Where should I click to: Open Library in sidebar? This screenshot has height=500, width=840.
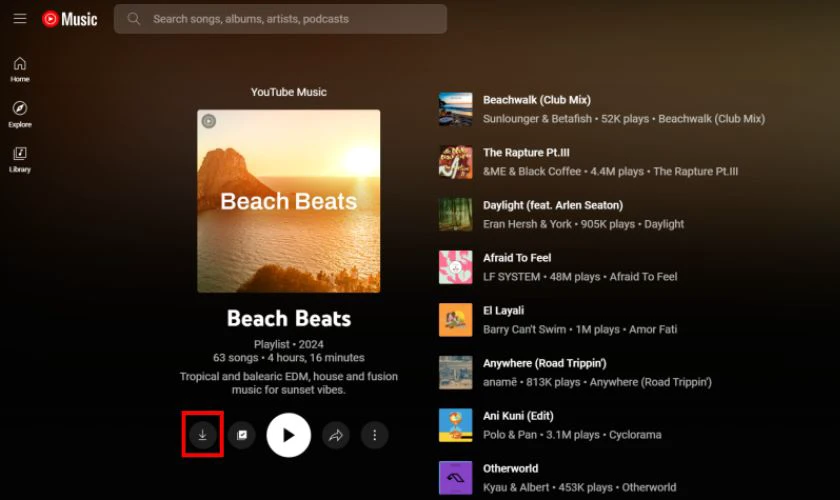point(20,160)
